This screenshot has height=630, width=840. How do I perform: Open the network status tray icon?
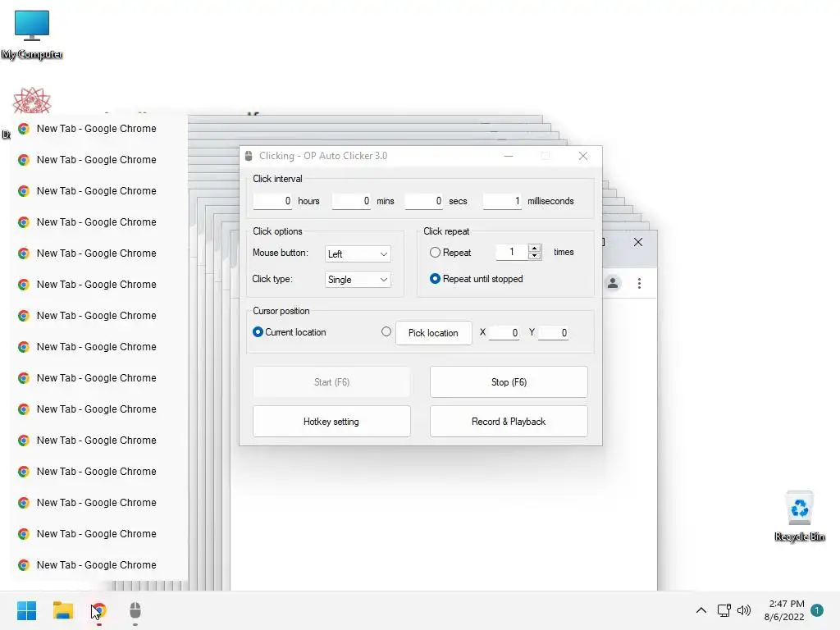(724, 610)
